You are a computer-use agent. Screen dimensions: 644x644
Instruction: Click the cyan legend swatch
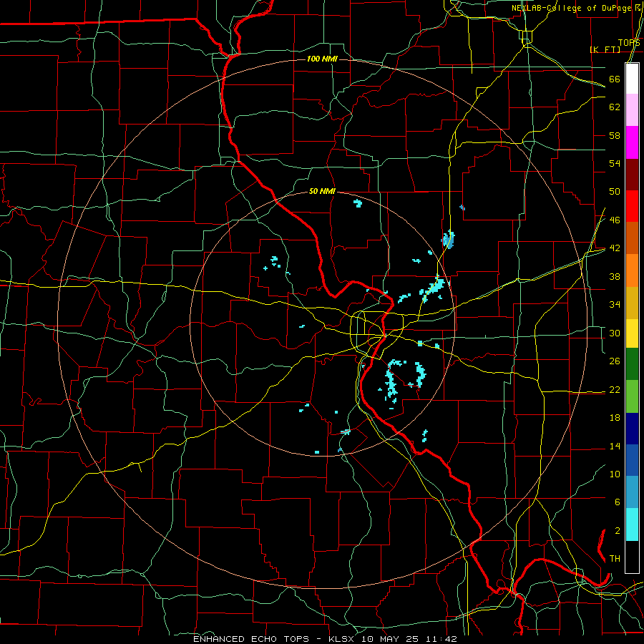pyautogui.click(x=632, y=525)
